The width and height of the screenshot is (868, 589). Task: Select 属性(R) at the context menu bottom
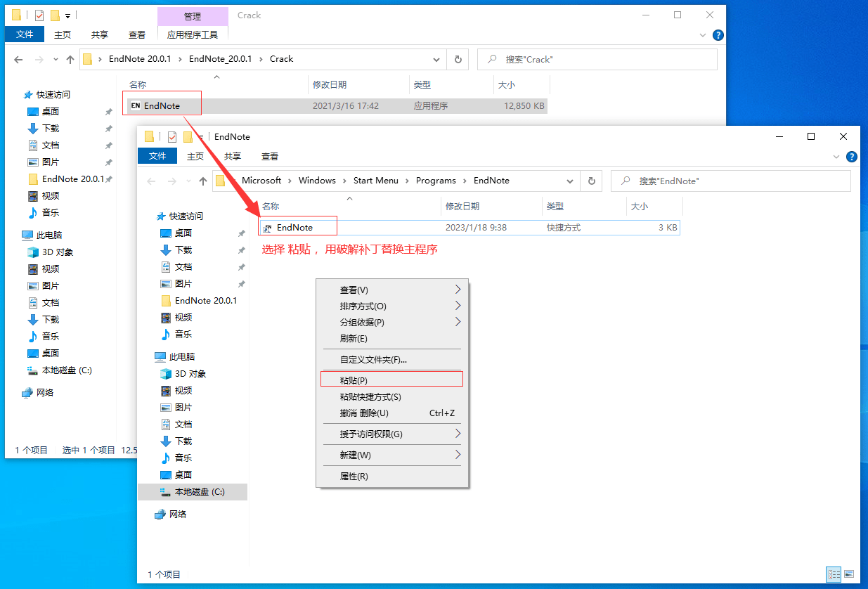(x=392, y=476)
